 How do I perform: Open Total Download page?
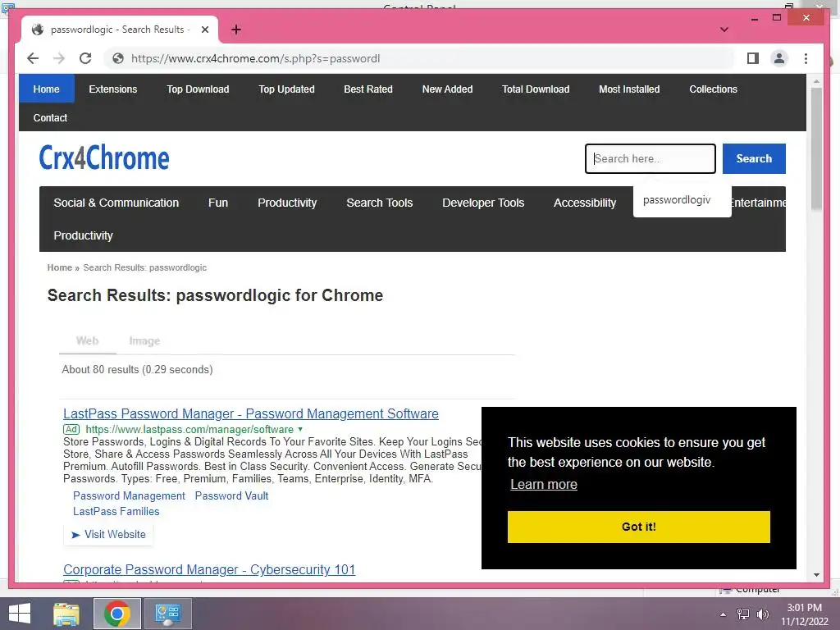tap(536, 89)
